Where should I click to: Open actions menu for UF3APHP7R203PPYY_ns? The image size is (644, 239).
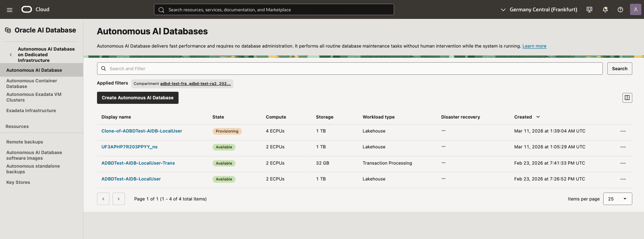point(623,147)
